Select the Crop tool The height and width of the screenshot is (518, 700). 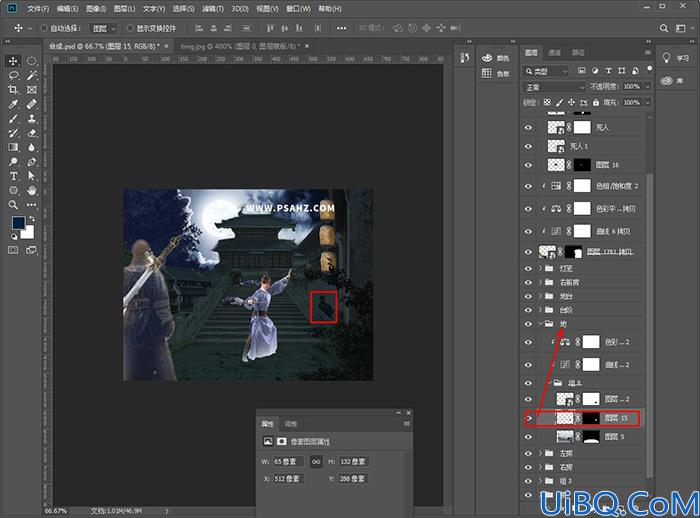point(13,90)
